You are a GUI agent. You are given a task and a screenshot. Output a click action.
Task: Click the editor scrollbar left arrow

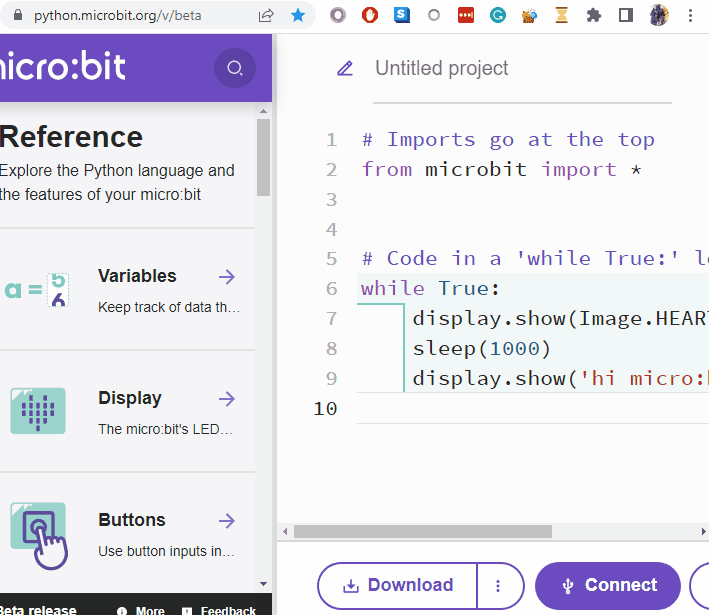coord(285,531)
